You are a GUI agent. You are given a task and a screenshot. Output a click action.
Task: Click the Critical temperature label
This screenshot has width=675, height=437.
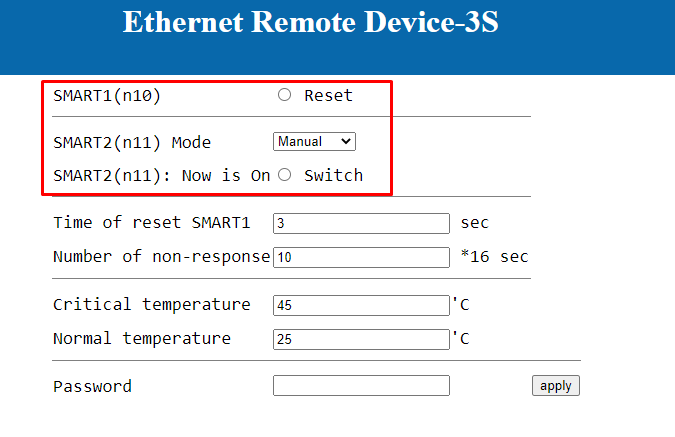(151, 304)
